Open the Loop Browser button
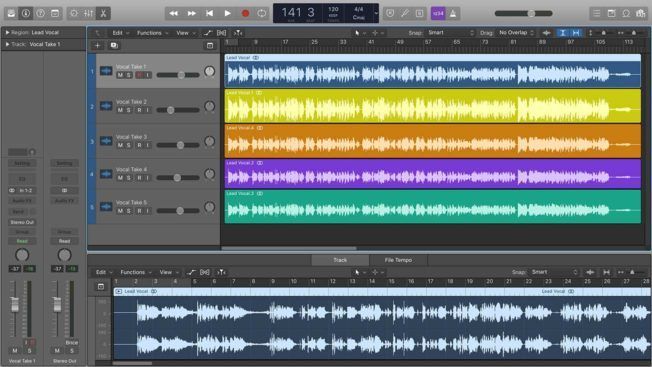 626,13
